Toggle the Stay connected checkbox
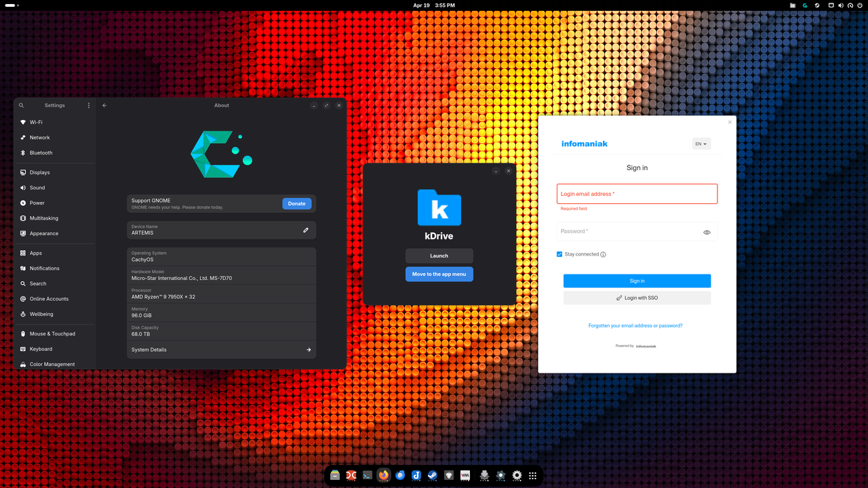Screen dimensions: 868x488 coord(559,254)
